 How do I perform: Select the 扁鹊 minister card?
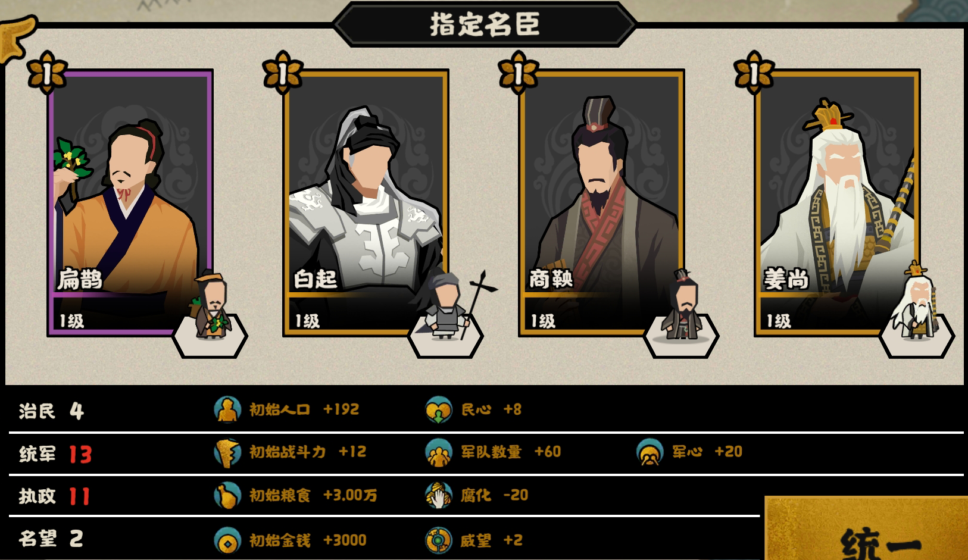tap(130, 203)
